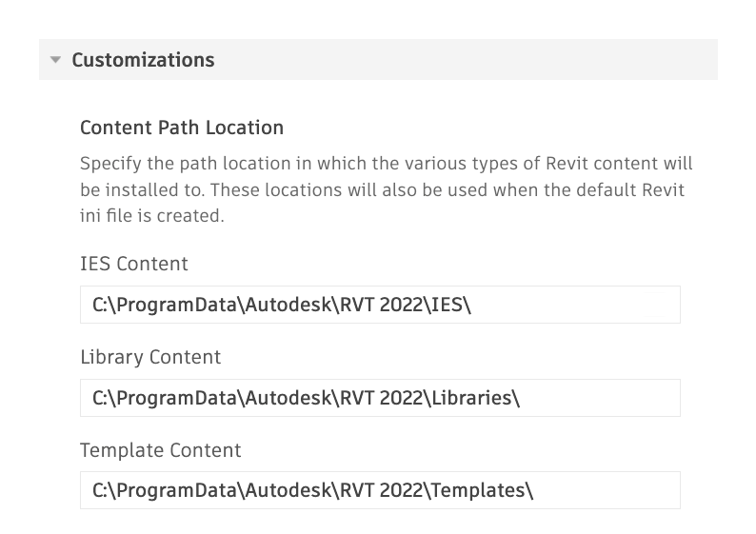Screen dimensions: 756x534
Task: Click the Template Content label
Action: (161, 450)
